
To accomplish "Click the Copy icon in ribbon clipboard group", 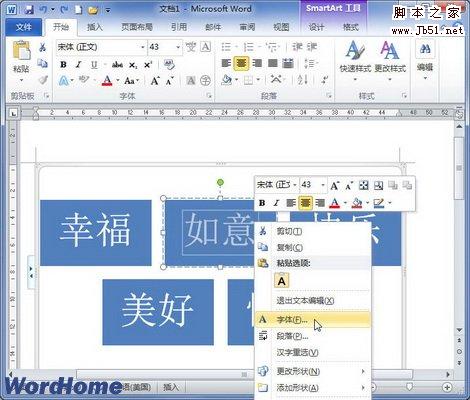I will tap(42, 63).
